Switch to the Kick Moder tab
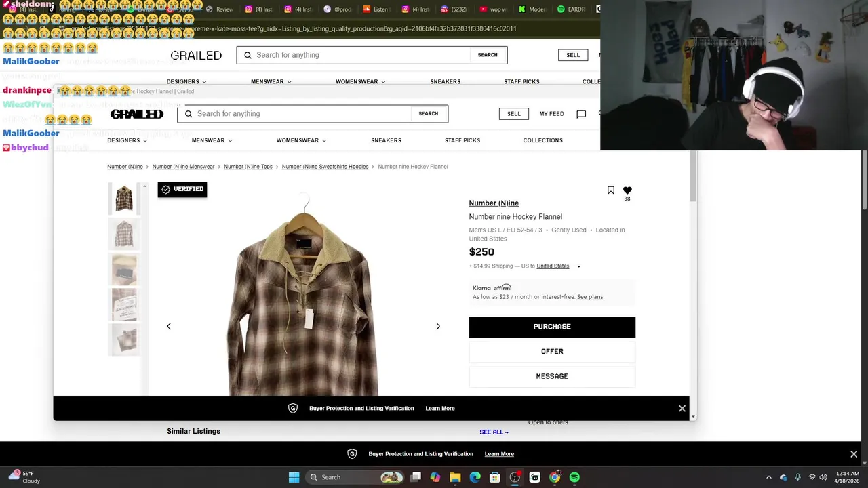Screen dimensions: 868x488 pos(532,9)
